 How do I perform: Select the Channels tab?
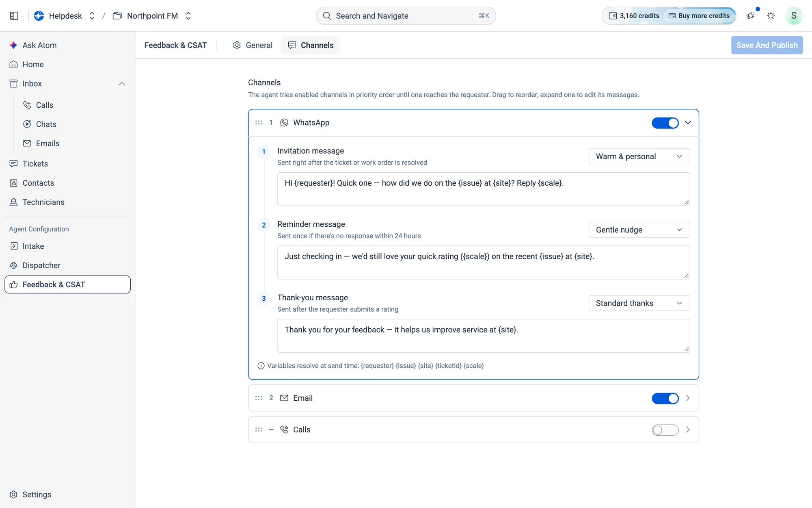[x=311, y=45]
